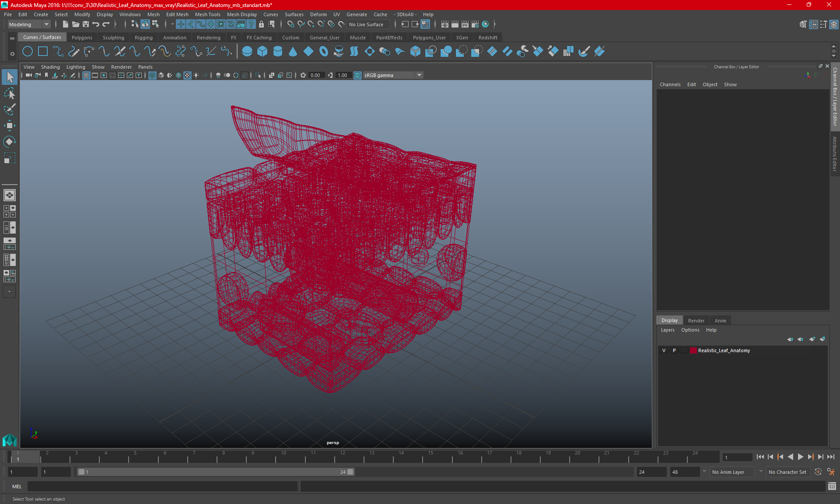Image resolution: width=840 pixels, height=504 pixels.
Task: Open the Script Editor icon
Action: [832, 486]
